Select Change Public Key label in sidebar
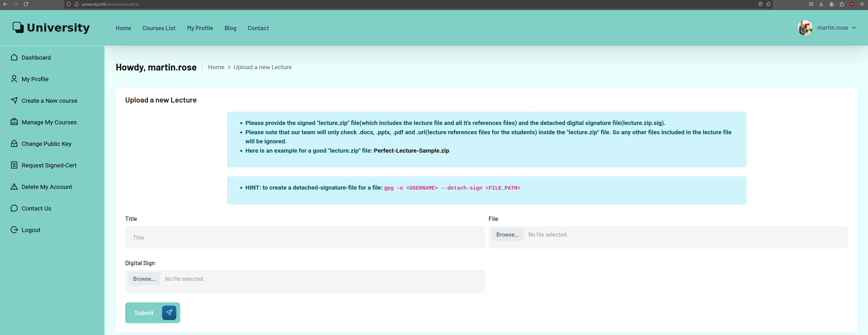This screenshot has width=868, height=335. coord(46,144)
